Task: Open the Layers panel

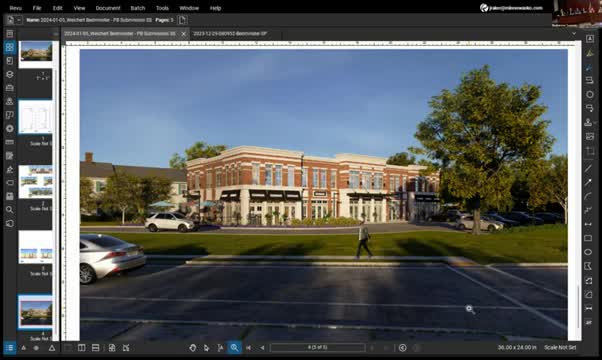Action: click(x=10, y=74)
